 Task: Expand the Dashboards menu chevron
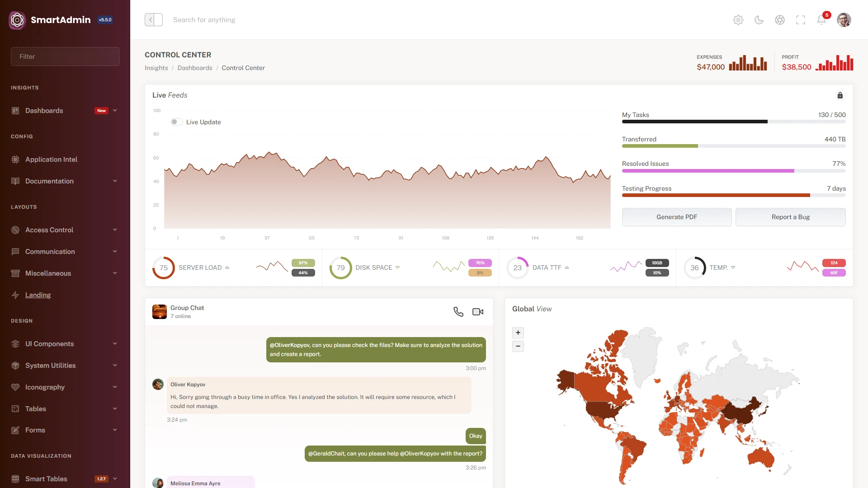[115, 111]
